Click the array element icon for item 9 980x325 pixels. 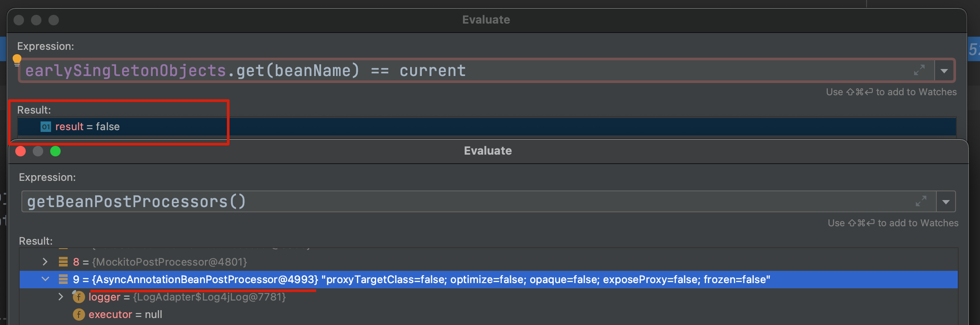pos(63,279)
